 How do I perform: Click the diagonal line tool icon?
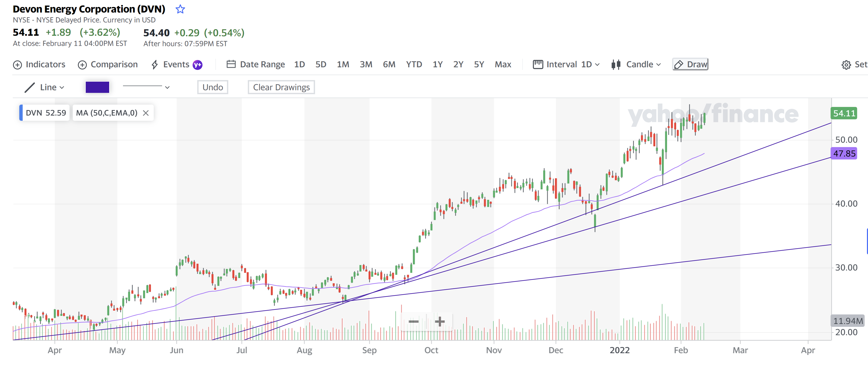point(30,87)
